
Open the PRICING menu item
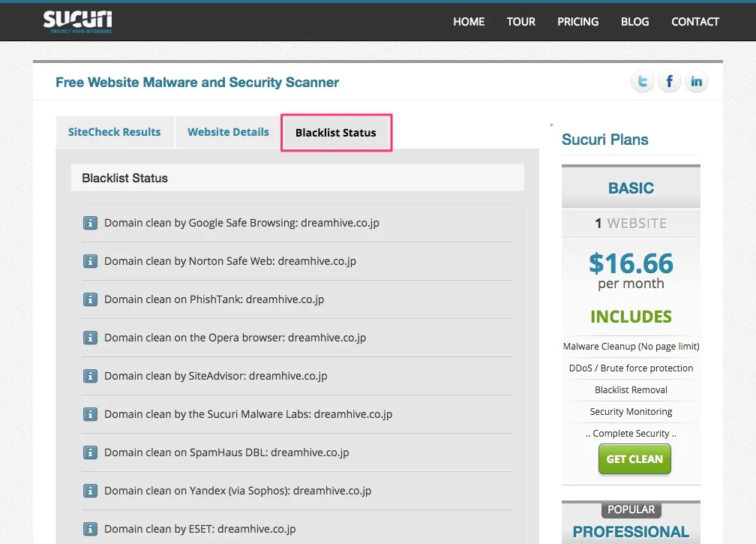click(x=577, y=22)
